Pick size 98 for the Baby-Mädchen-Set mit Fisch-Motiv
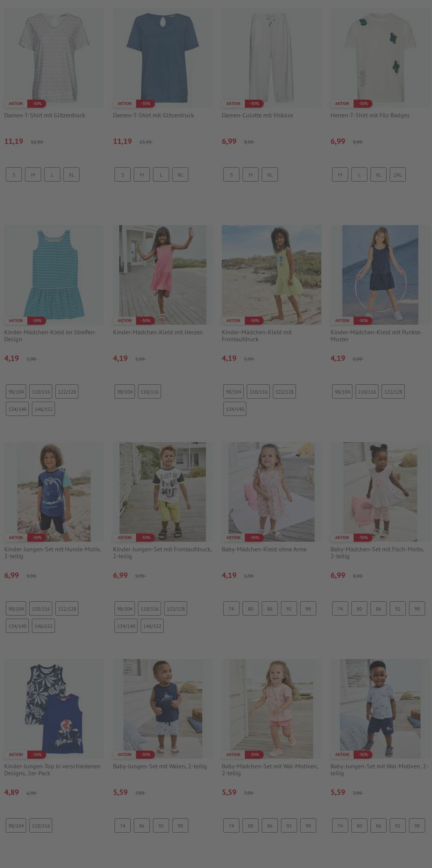The width and height of the screenshot is (432, 868). coord(417,609)
